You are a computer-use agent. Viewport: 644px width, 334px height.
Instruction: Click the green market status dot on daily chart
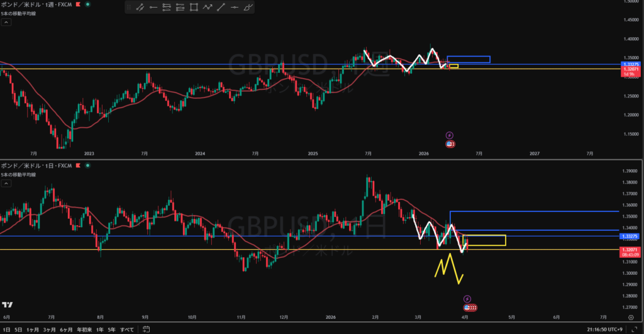[87, 165]
